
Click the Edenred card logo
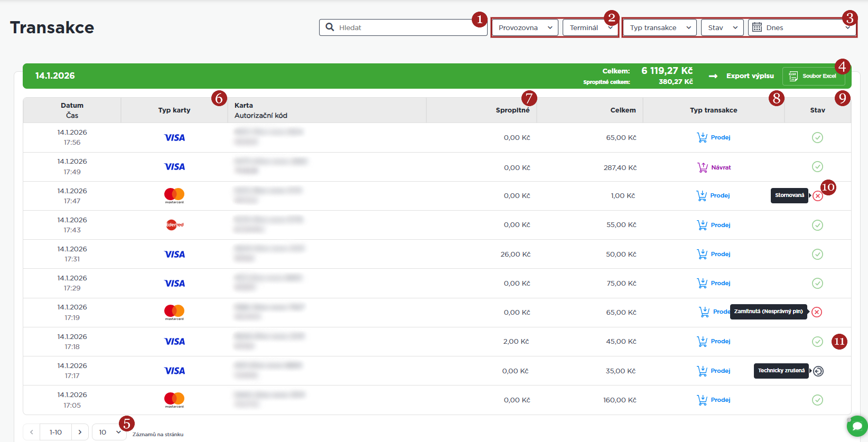(174, 225)
